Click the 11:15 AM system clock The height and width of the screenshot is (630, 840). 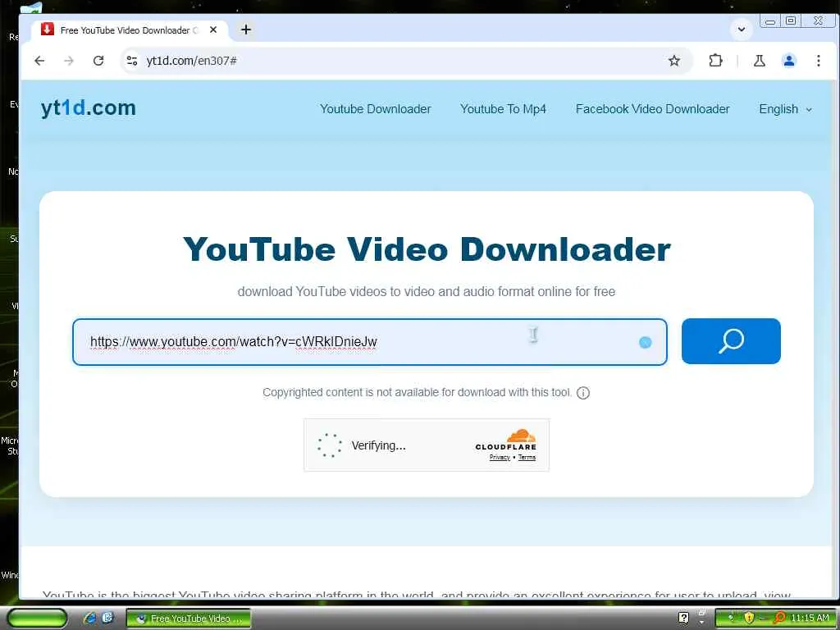point(810,618)
